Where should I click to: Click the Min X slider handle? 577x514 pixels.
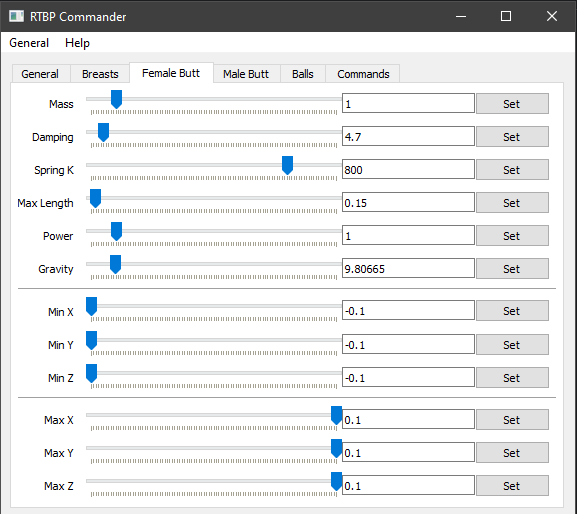coord(92,306)
